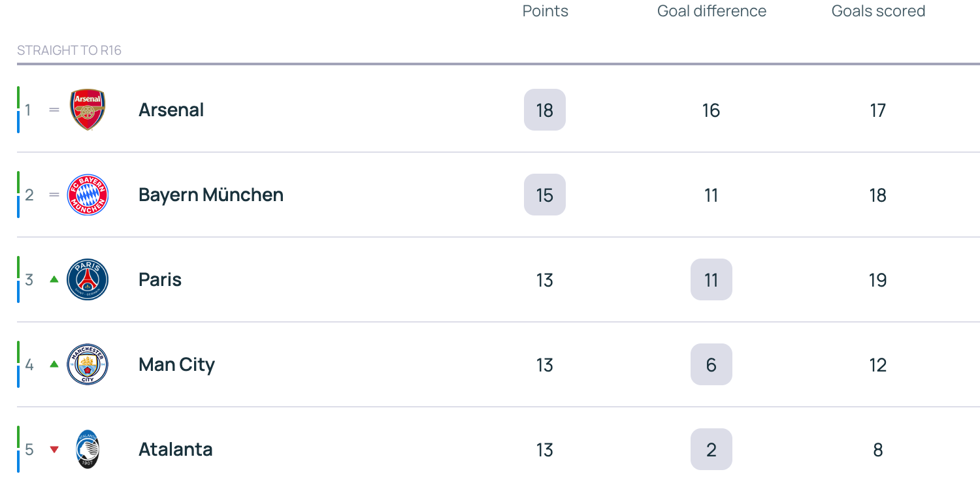980x491 pixels.
Task: Click Arsenal unchanged position equals sign
Action: pos(54,110)
